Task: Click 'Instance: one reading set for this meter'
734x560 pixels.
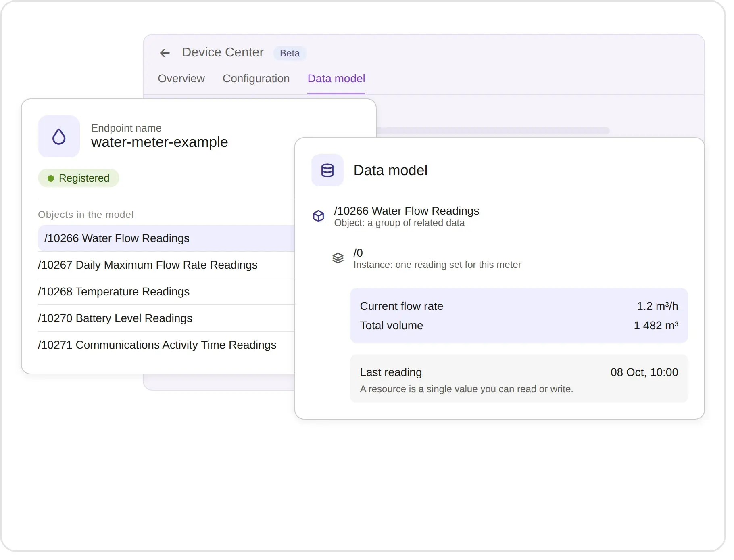Action: [x=437, y=265]
